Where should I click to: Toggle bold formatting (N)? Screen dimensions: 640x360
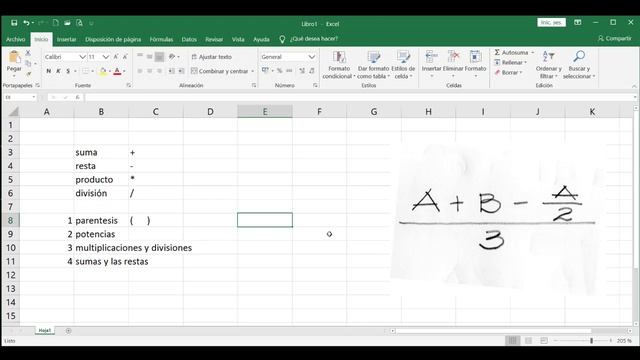(x=49, y=71)
